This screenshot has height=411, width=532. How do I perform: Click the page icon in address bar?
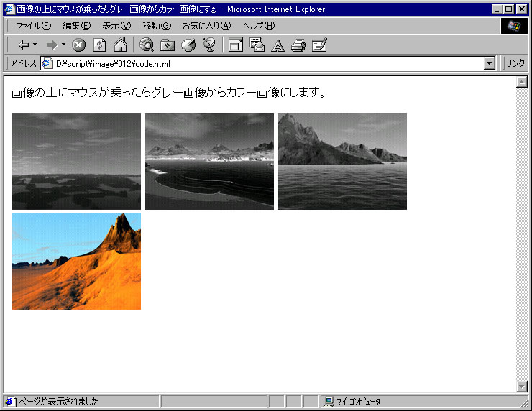coord(47,63)
